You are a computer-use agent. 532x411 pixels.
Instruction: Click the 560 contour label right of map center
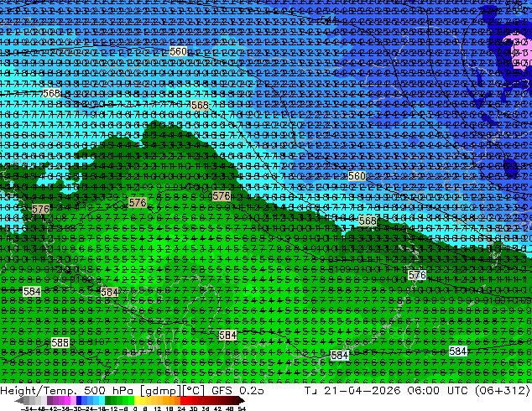coord(357,176)
